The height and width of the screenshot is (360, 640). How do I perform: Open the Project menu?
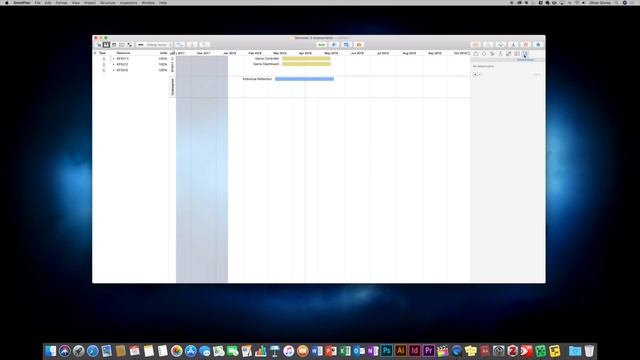point(90,2)
